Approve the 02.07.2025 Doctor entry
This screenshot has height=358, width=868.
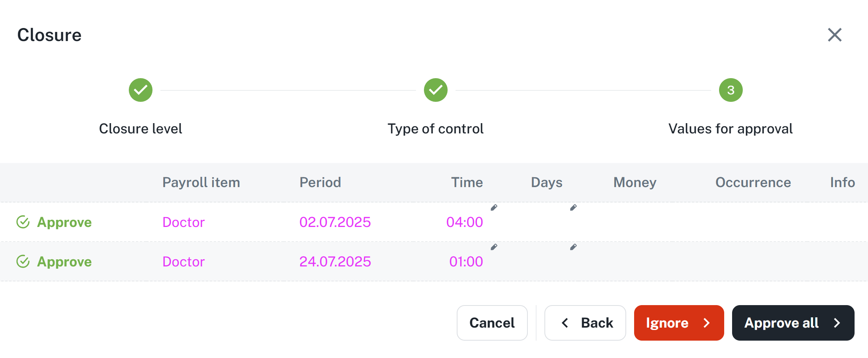[64, 222]
